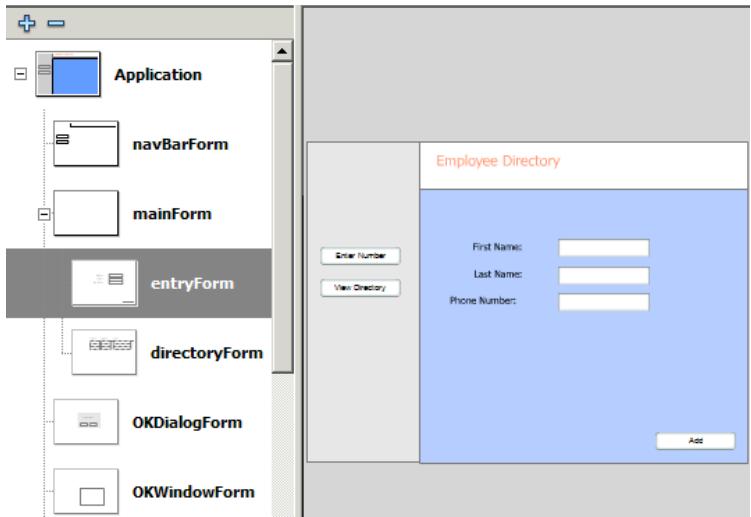The image size is (751, 517).
Task: Select the OKDialogForm thumbnail
Action: click(86, 422)
